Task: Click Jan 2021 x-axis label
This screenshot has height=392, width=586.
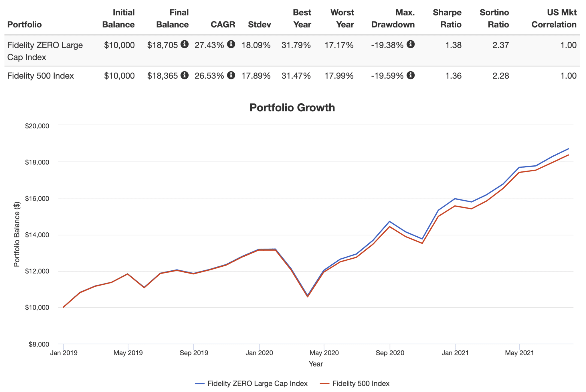Action: (x=455, y=353)
